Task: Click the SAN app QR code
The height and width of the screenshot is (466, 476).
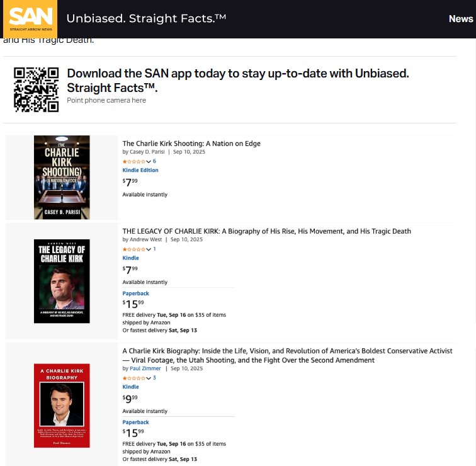Action: click(37, 89)
